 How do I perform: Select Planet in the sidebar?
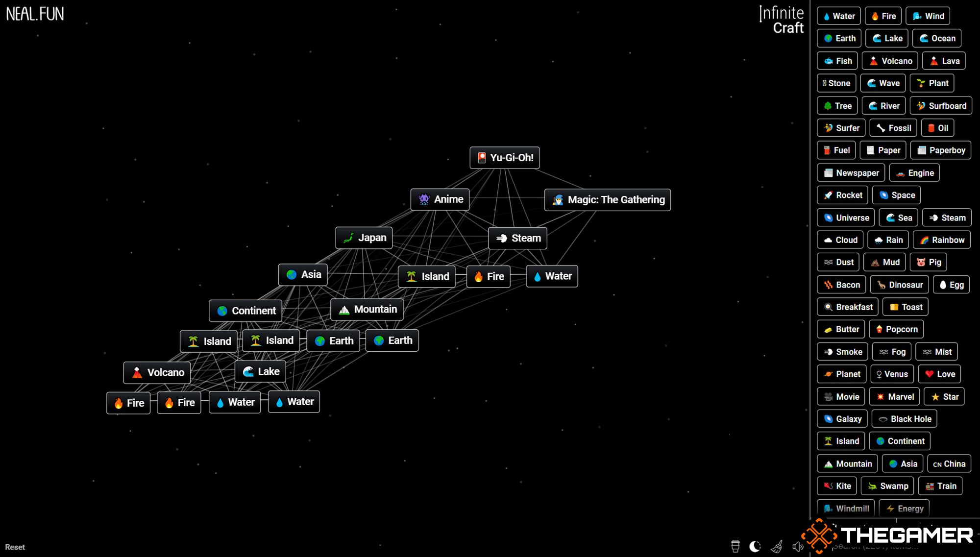tap(842, 374)
